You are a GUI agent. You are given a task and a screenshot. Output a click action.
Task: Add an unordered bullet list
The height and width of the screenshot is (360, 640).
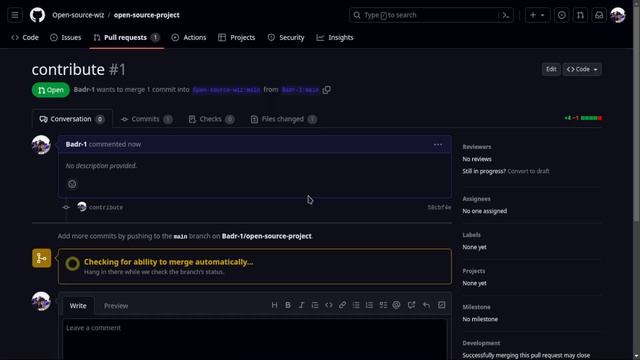coord(356,305)
